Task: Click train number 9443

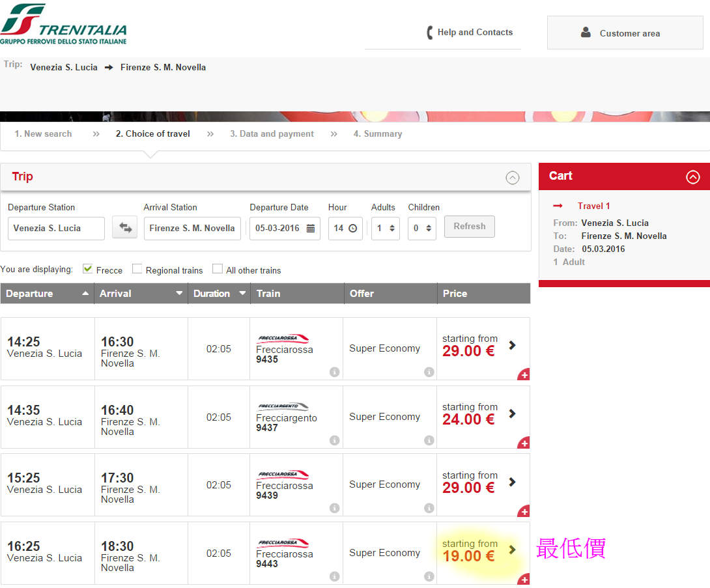Action: click(266, 564)
